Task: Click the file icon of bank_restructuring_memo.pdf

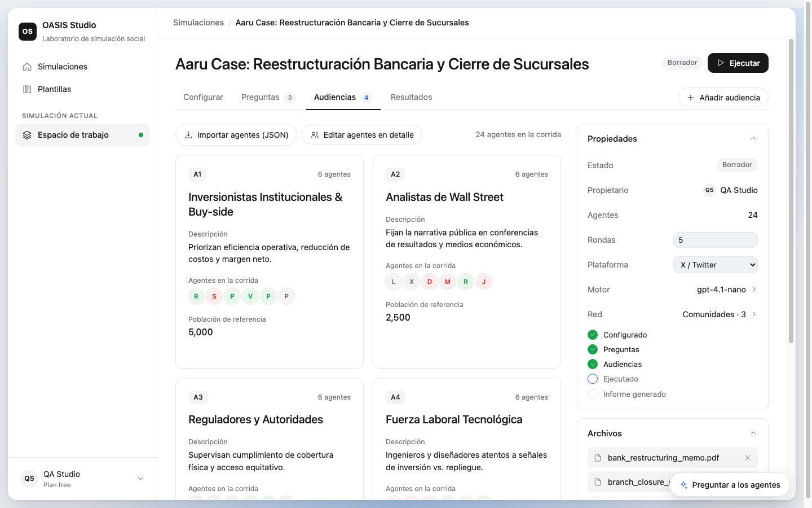Action: pyautogui.click(x=598, y=458)
